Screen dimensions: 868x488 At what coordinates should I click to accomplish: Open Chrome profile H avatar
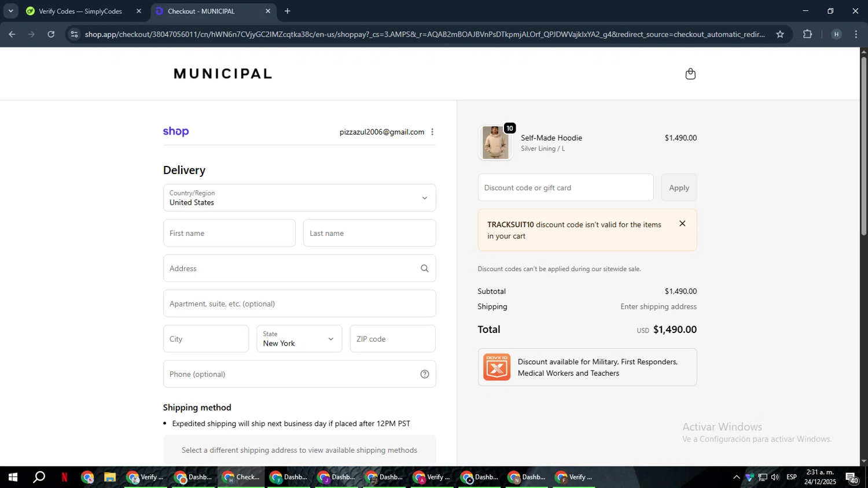tap(836, 34)
